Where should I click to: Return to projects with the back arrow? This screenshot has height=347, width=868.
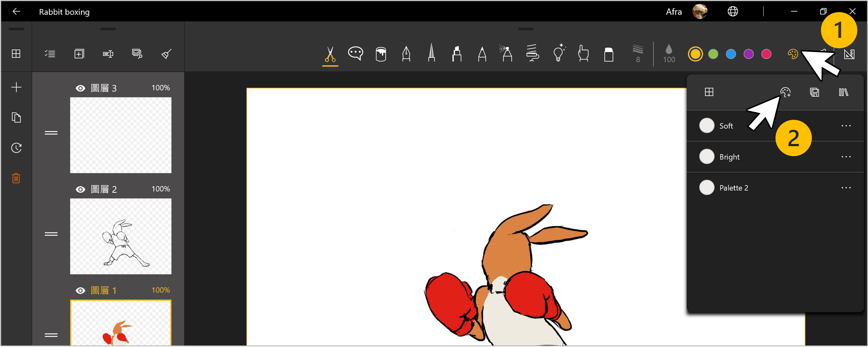[x=16, y=11]
